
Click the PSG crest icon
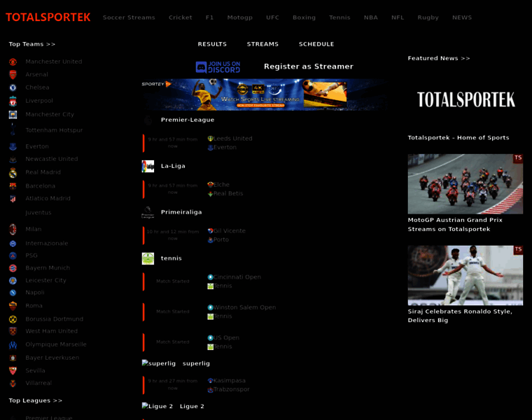click(13, 255)
